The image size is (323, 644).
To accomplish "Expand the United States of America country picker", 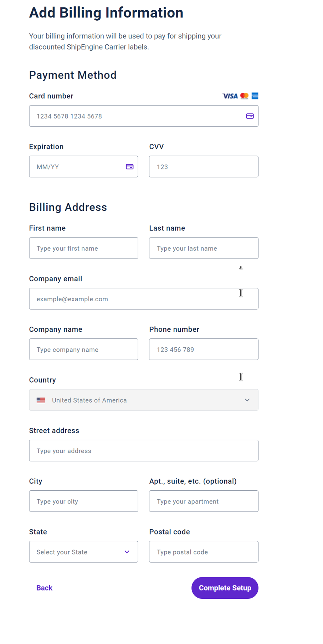I will [x=144, y=400].
